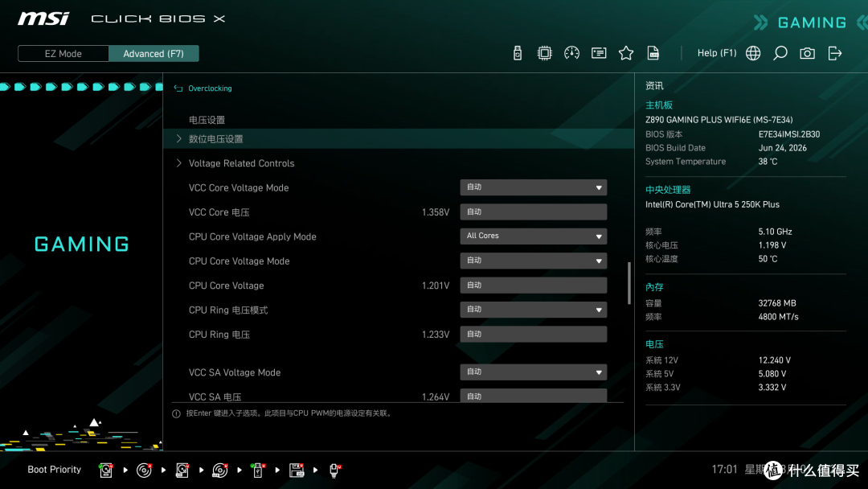Click the back arrow beside Overclocking
Screen dimensions: 868x489
(178, 88)
